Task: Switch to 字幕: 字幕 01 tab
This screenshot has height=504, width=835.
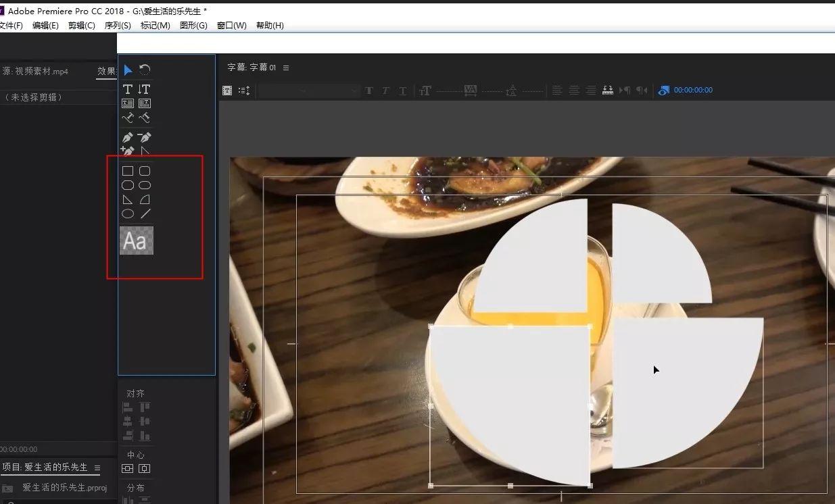Action: pos(252,68)
